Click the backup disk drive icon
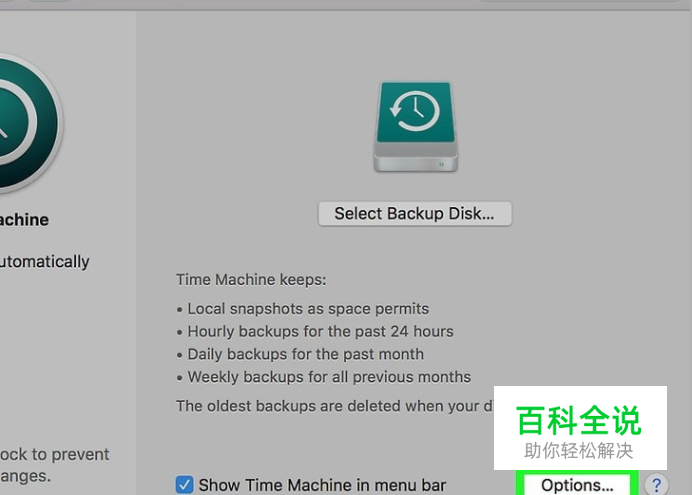Screen dimensions: 692x495 point(415,127)
